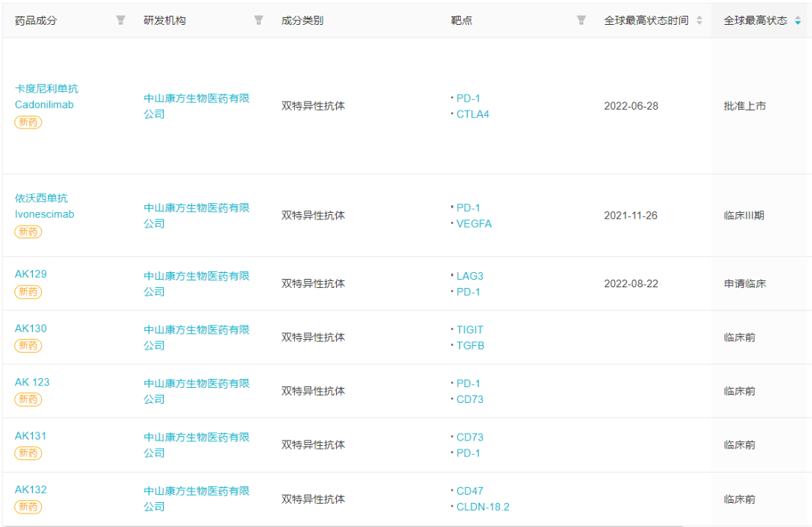Open 中山康方生物医药有限公司 link in Ivonescimab row
Viewport: 812px width, 527px height.
click(x=196, y=215)
